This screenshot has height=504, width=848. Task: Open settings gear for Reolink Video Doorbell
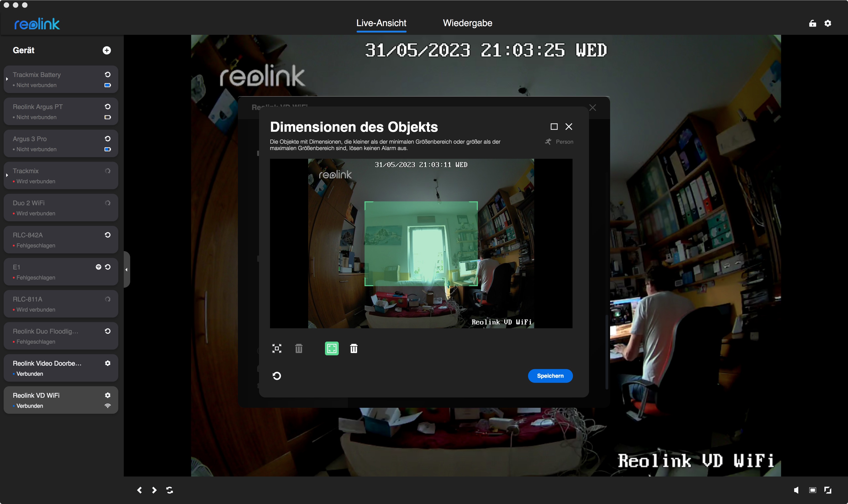tap(108, 363)
